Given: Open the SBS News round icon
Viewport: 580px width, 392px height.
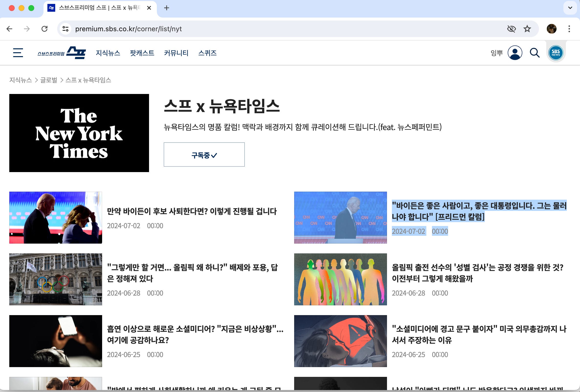Looking at the screenshot, I should [556, 53].
